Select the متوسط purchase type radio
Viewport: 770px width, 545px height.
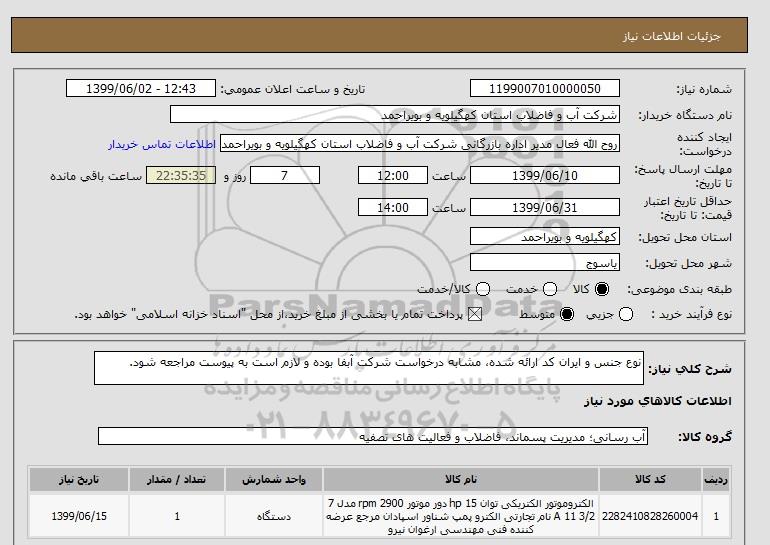pyautogui.click(x=567, y=314)
